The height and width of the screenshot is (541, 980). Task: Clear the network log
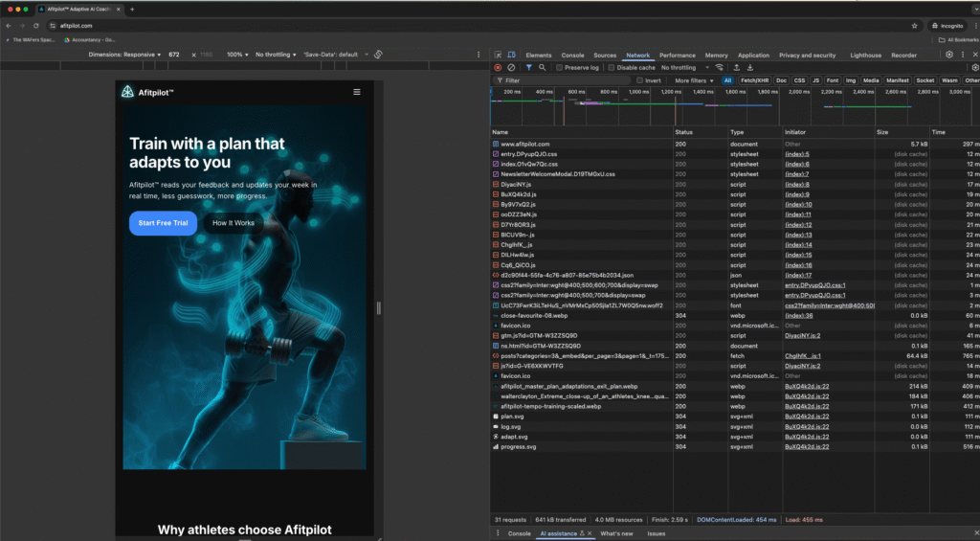(511, 68)
